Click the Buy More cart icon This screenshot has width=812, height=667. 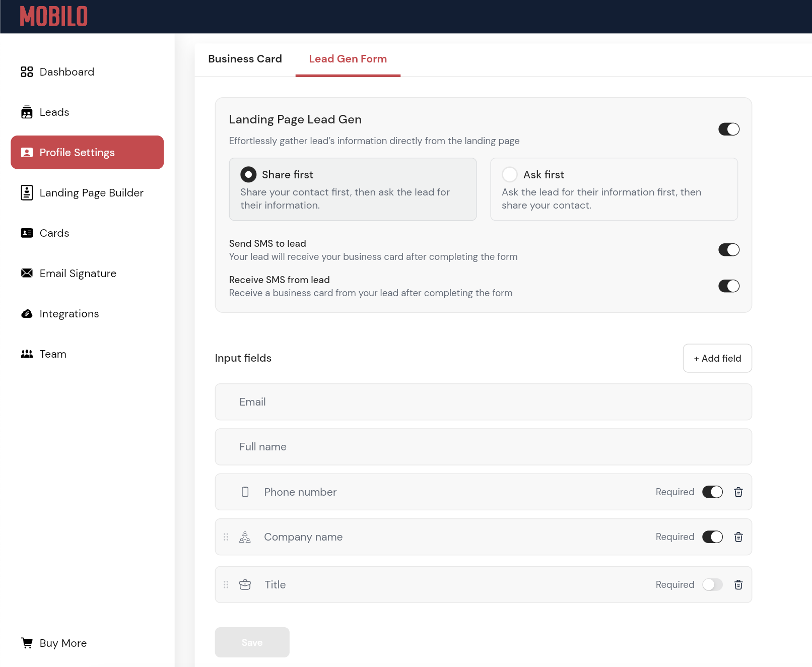(27, 643)
